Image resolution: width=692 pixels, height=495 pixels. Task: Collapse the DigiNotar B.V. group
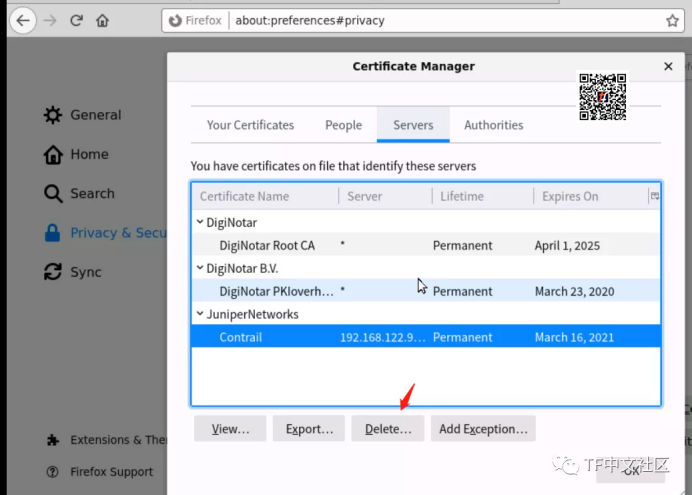(x=200, y=268)
